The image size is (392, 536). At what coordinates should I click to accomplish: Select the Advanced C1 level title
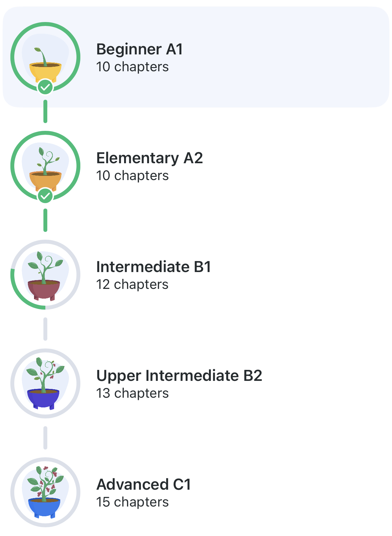[144, 485]
